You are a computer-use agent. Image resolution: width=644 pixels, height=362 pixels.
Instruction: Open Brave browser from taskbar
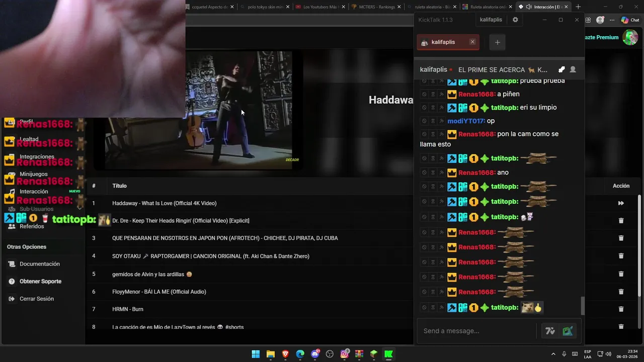(285, 354)
